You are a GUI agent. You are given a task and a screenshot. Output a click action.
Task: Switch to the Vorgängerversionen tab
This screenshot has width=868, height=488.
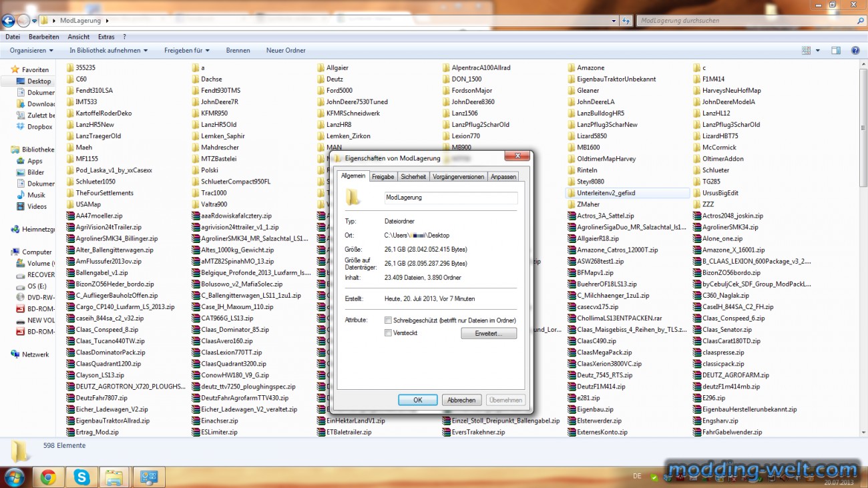pyautogui.click(x=458, y=177)
